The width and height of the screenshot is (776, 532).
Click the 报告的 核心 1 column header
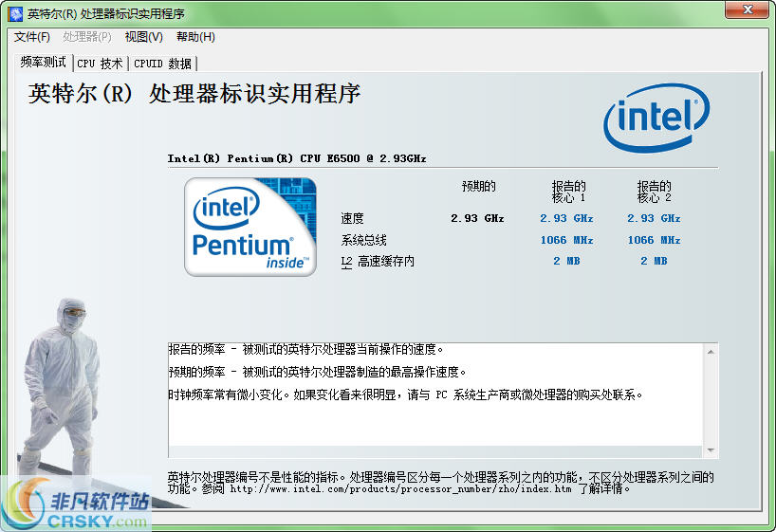pos(568,192)
